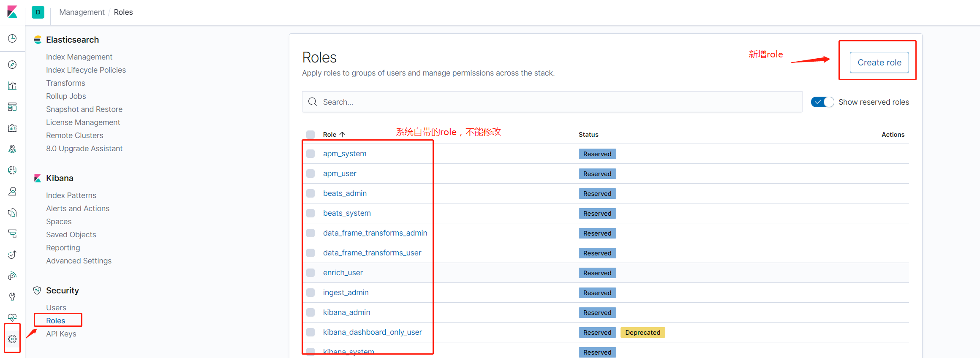Open API Keys under Security
980x358 pixels.
[61, 334]
